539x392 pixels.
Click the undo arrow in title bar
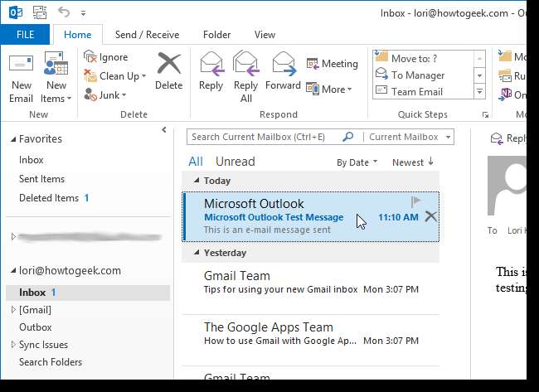(65, 13)
